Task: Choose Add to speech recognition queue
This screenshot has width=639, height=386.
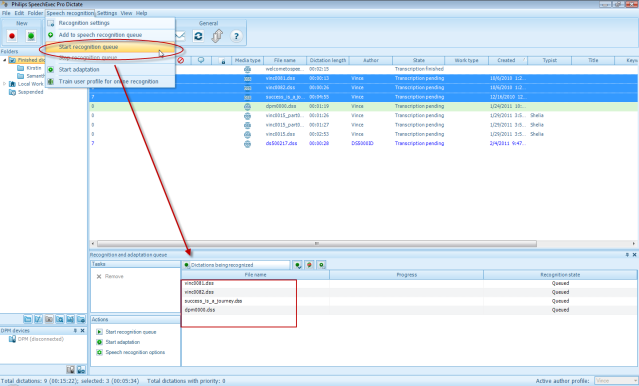Action: click(x=110, y=35)
